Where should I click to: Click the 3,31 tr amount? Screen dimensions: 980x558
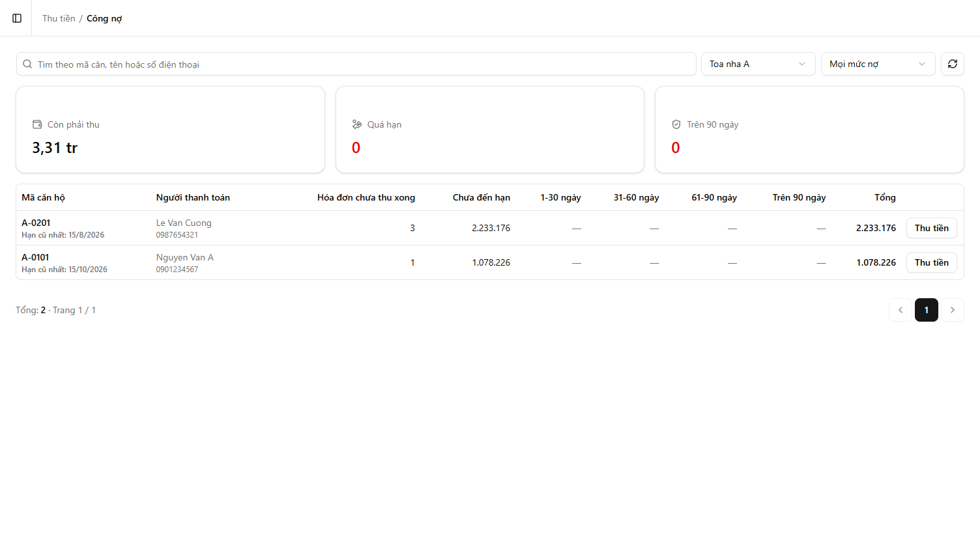(55, 148)
